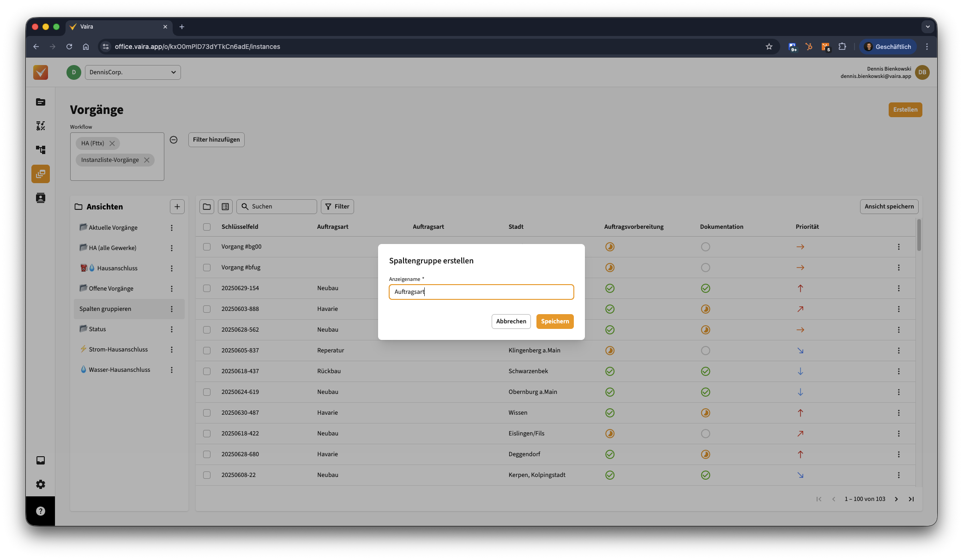Image resolution: width=963 pixels, height=560 pixels.
Task: Select checkbox for row 20250618-437
Action: coord(207,371)
